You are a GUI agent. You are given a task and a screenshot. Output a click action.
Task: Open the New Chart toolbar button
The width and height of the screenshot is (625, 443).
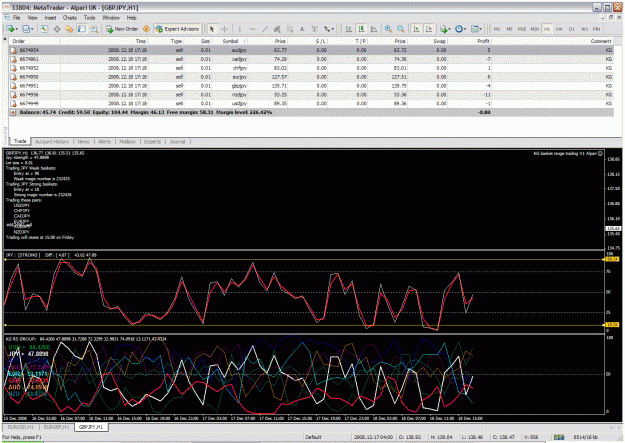10,29
